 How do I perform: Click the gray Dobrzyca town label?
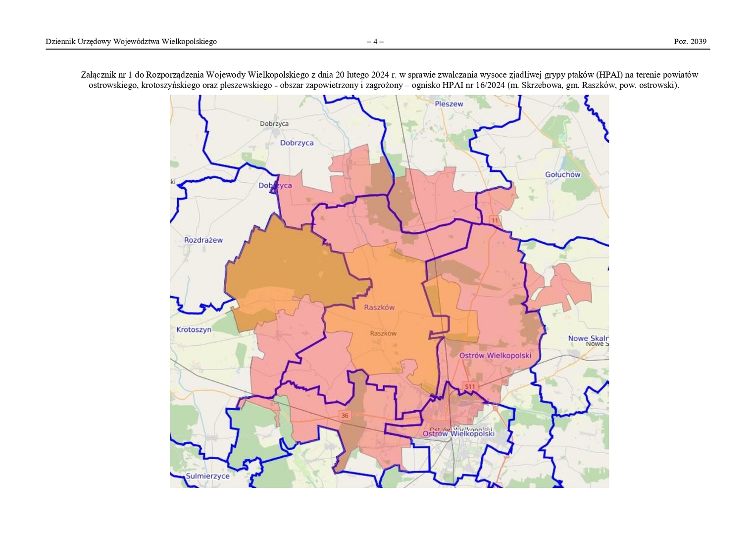pyautogui.click(x=274, y=124)
